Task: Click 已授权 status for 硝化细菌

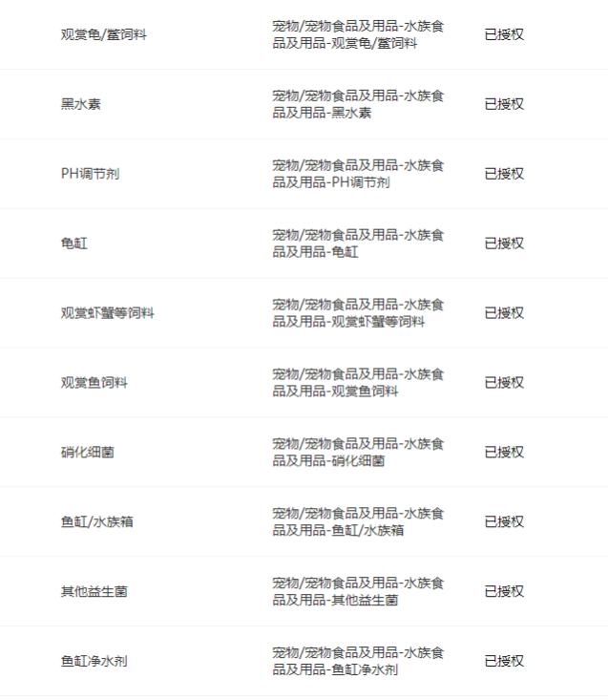Action: pos(504,453)
